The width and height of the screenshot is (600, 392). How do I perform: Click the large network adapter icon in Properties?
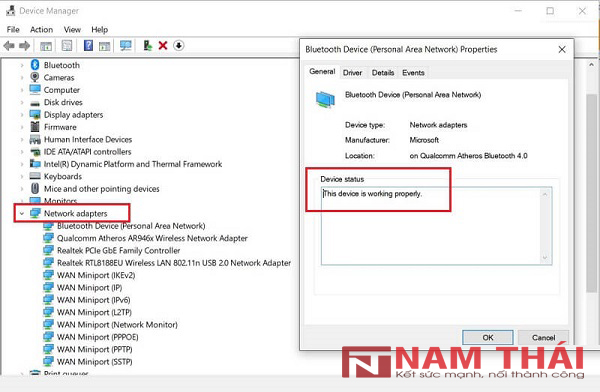tap(325, 100)
